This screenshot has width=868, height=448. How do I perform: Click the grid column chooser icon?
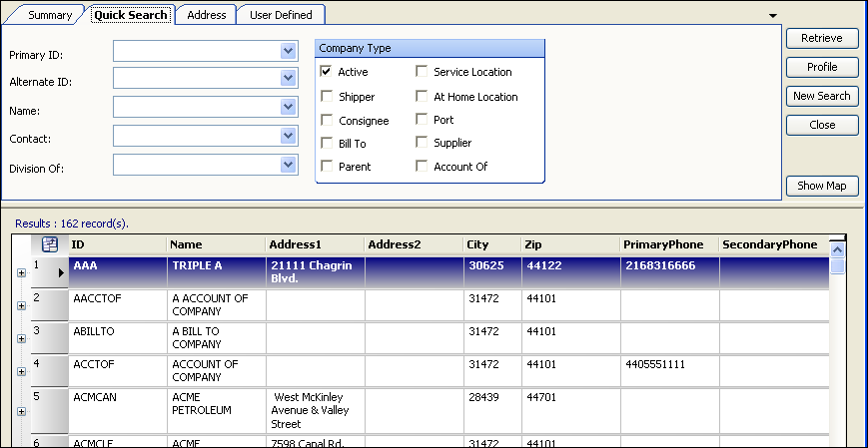(x=50, y=244)
